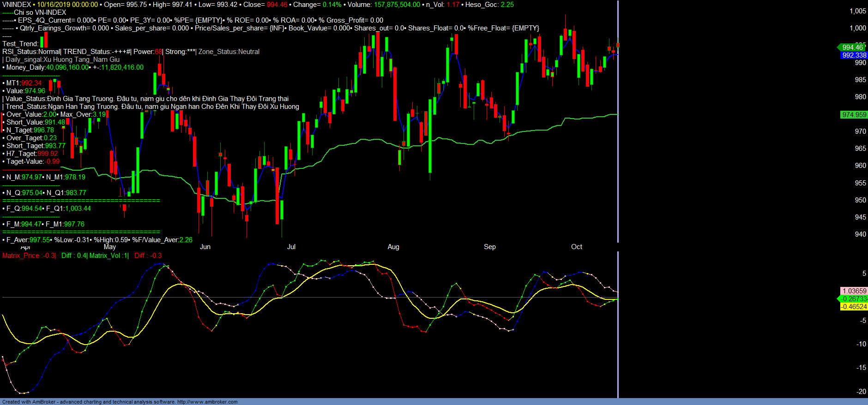Click the Oct month label
The width and height of the screenshot is (868, 405).
click(577, 247)
